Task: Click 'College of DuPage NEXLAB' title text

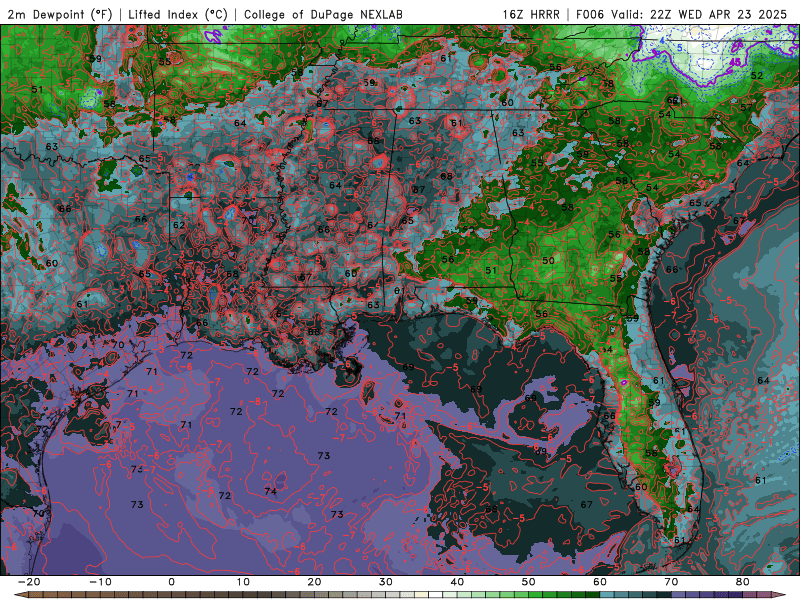Action: tap(323, 14)
